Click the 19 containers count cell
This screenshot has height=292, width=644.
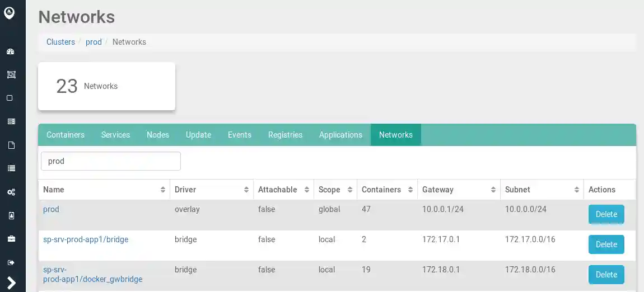point(366,270)
